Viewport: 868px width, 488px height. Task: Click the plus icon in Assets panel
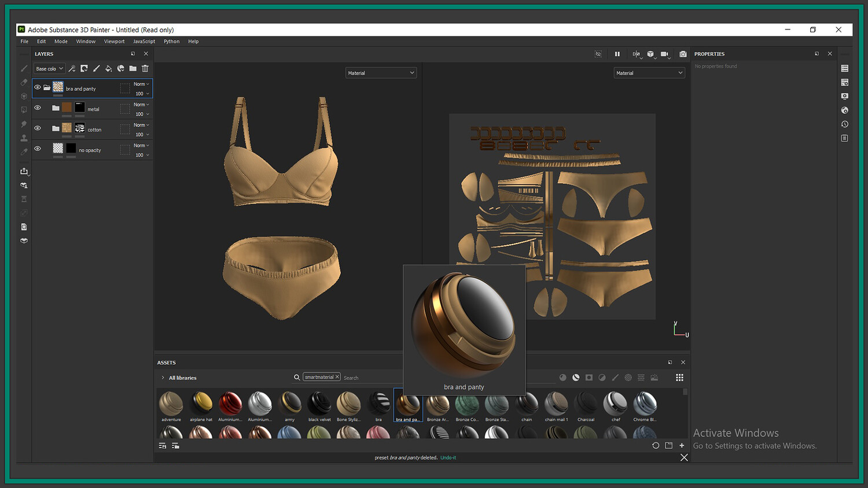tap(682, 446)
